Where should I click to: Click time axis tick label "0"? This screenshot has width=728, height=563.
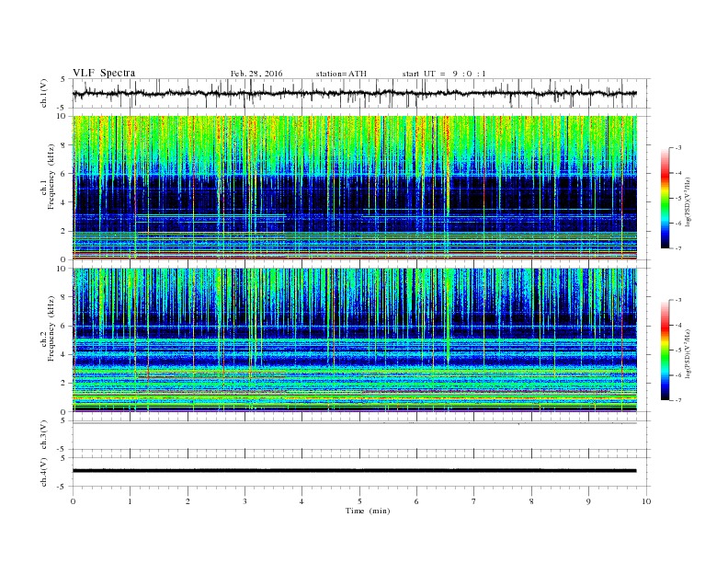[x=73, y=501]
